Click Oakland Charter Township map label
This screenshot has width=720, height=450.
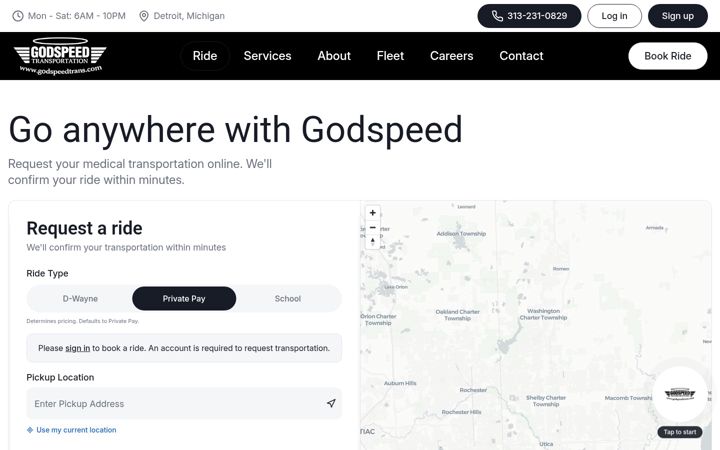[x=457, y=315]
